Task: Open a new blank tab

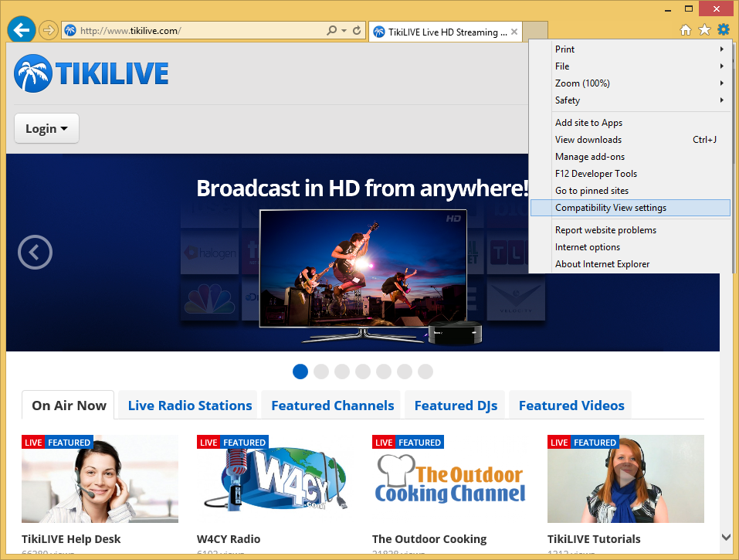Action: (535, 31)
